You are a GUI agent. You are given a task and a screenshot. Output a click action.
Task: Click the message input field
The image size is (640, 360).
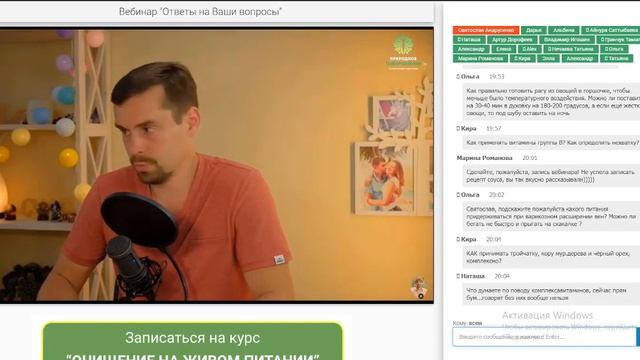[544, 337]
